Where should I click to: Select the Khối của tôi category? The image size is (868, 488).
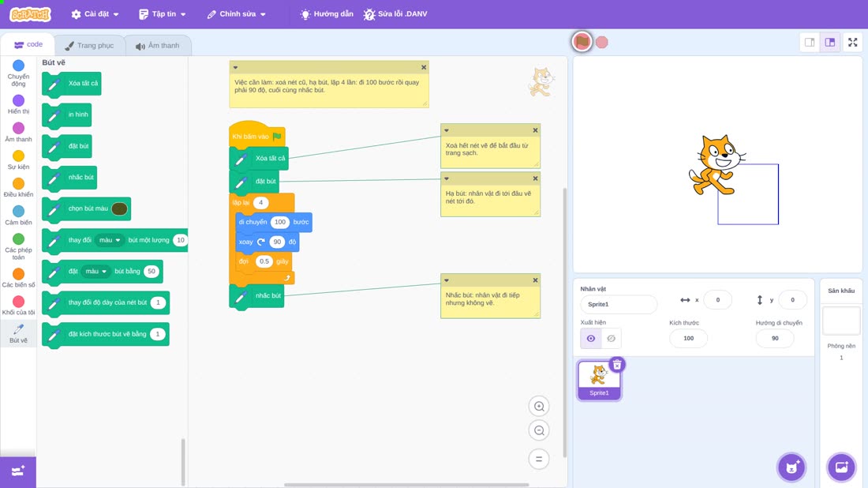18,306
